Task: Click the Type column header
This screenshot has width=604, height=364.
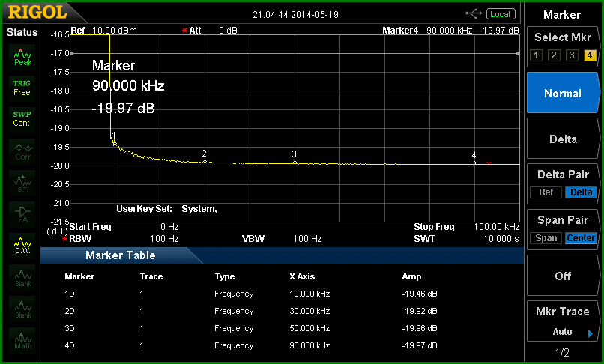Action: pyautogui.click(x=225, y=276)
